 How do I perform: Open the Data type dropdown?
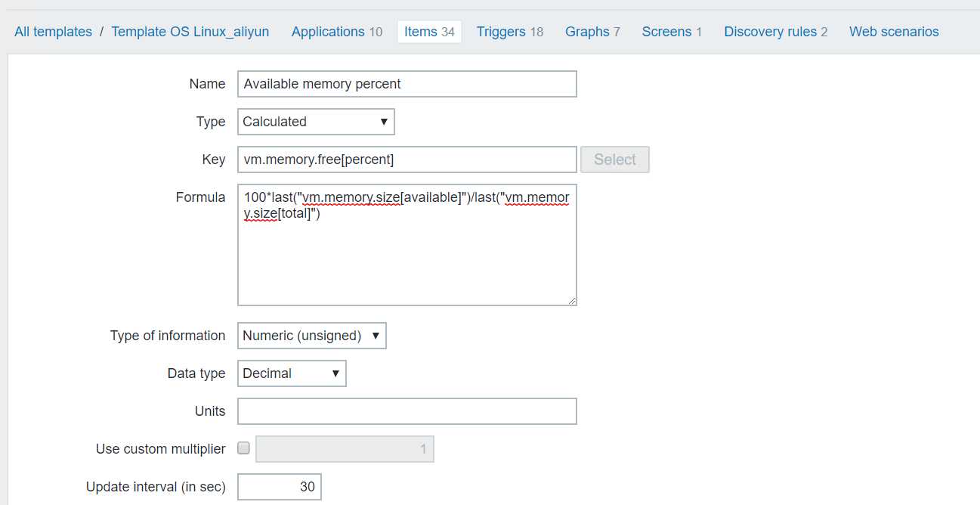(x=292, y=373)
